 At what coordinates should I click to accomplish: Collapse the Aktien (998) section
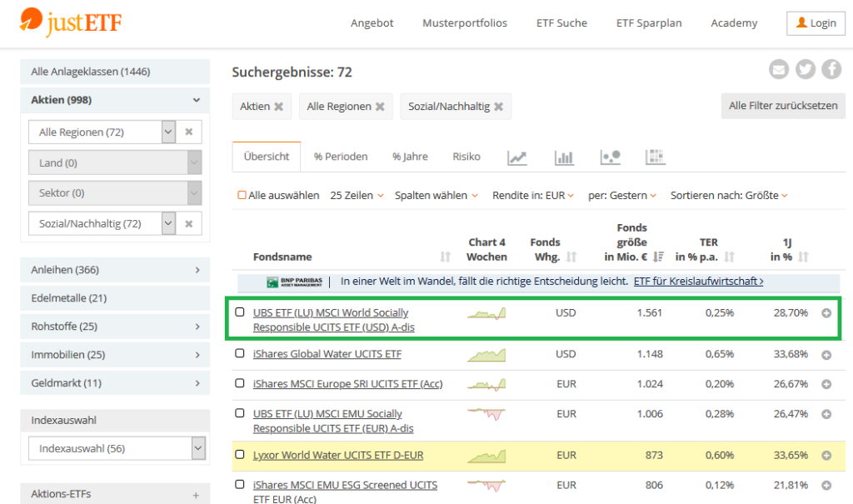coord(115,100)
